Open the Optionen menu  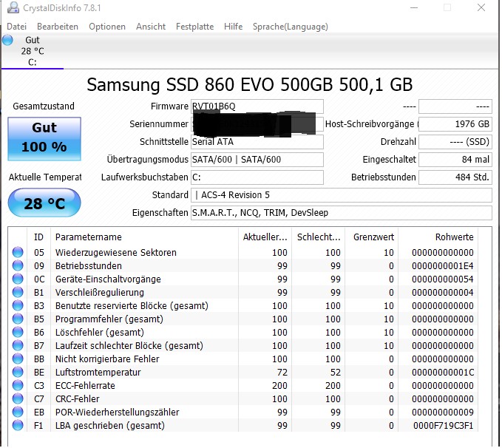tap(107, 27)
